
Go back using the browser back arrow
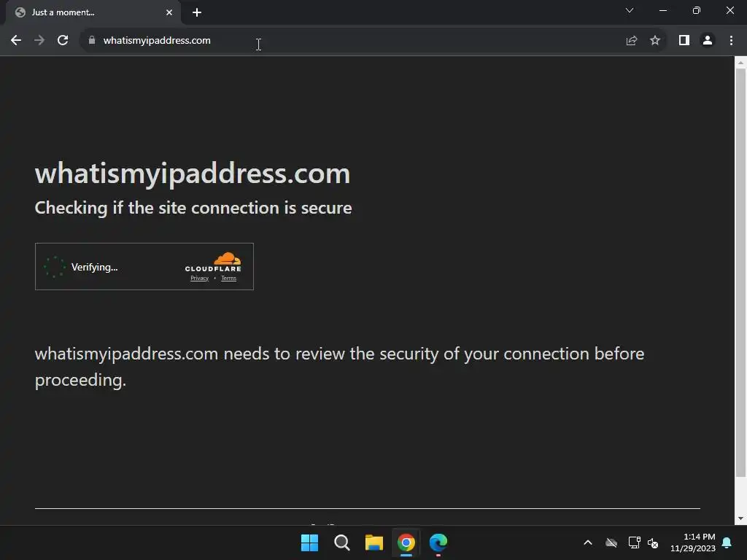(16, 41)
